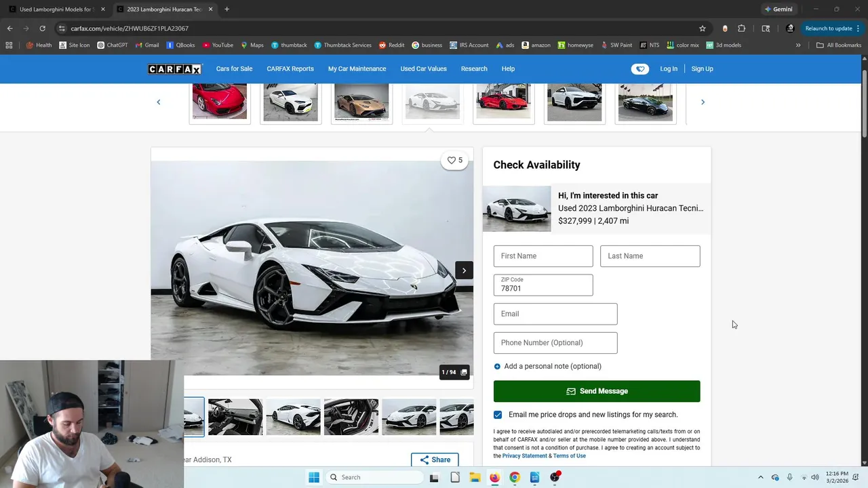Click the CARFAX logo
The width and height of the screenshot is (868, 488).
click(x=175, y=69)
